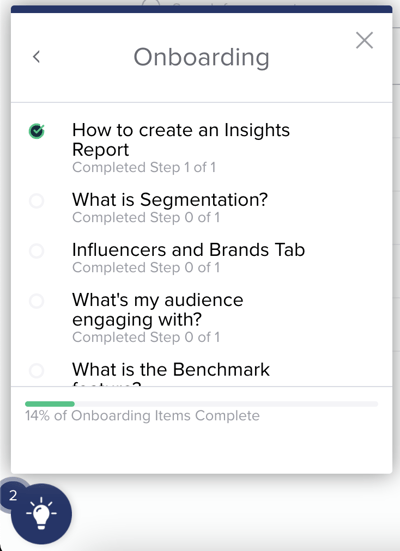400x551 pixels.
Task: Toggle the Benchmark feature item circle
Action: point(37,370)
